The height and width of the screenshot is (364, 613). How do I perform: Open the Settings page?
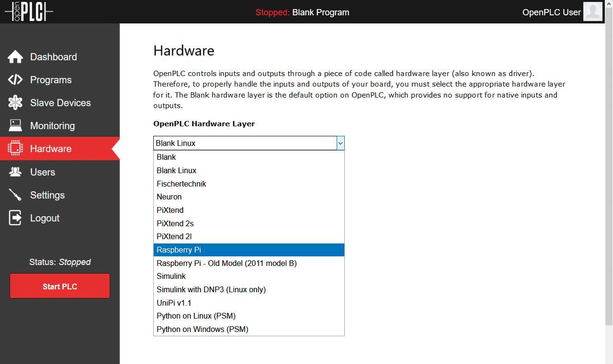point(60,195)
